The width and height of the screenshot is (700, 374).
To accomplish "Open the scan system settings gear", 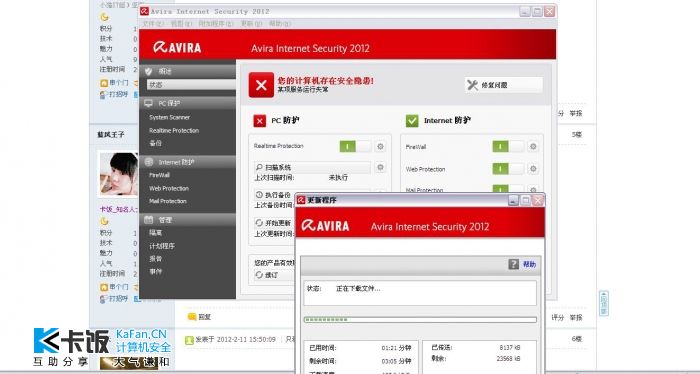I will (380, 167).
